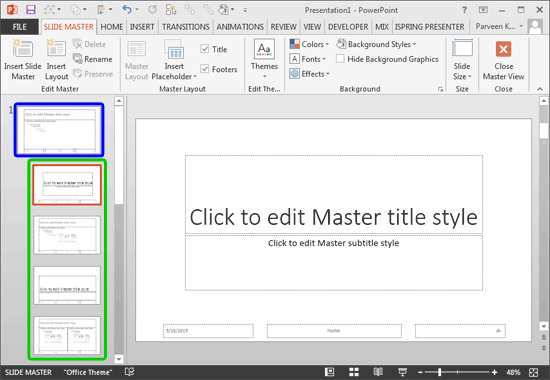Click the Rename layout icon
This screenshot has height=380, width=550.
pos(78,59)
